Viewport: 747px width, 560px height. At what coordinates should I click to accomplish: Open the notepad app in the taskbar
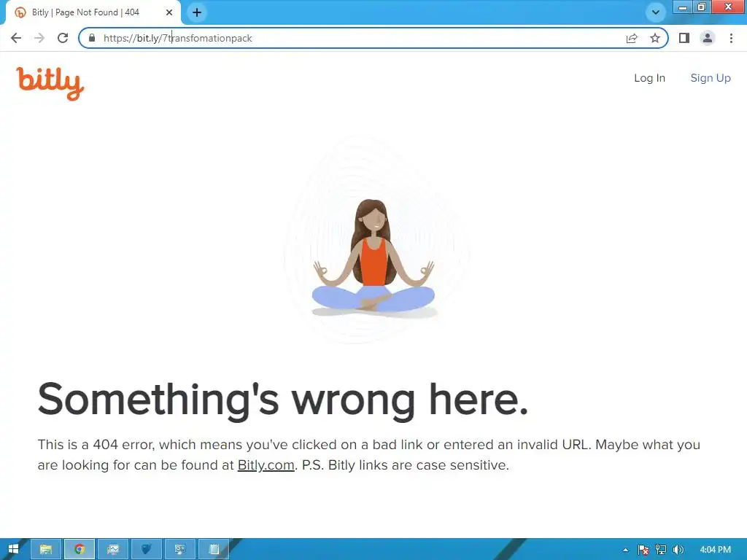(214, 550)
